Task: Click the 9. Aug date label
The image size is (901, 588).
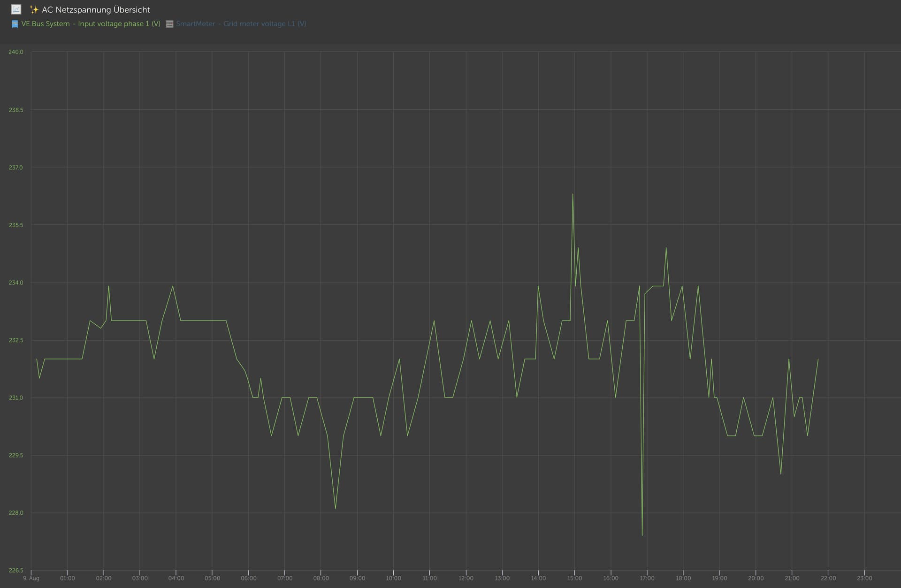Action: pos(31,578)
